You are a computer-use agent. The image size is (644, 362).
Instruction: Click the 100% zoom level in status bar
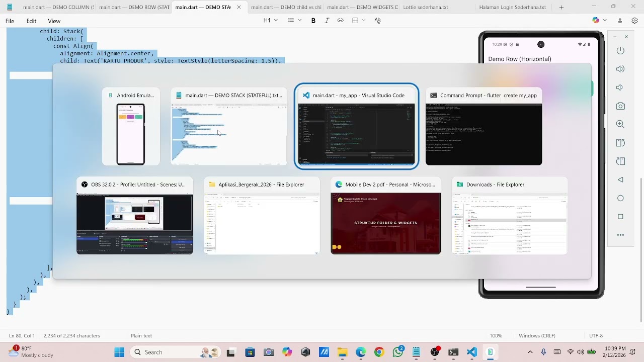point(496,336)
